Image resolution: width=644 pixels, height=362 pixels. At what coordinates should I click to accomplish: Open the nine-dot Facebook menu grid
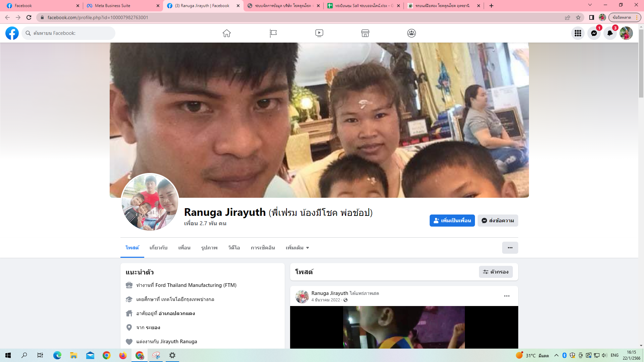point(578,33)
